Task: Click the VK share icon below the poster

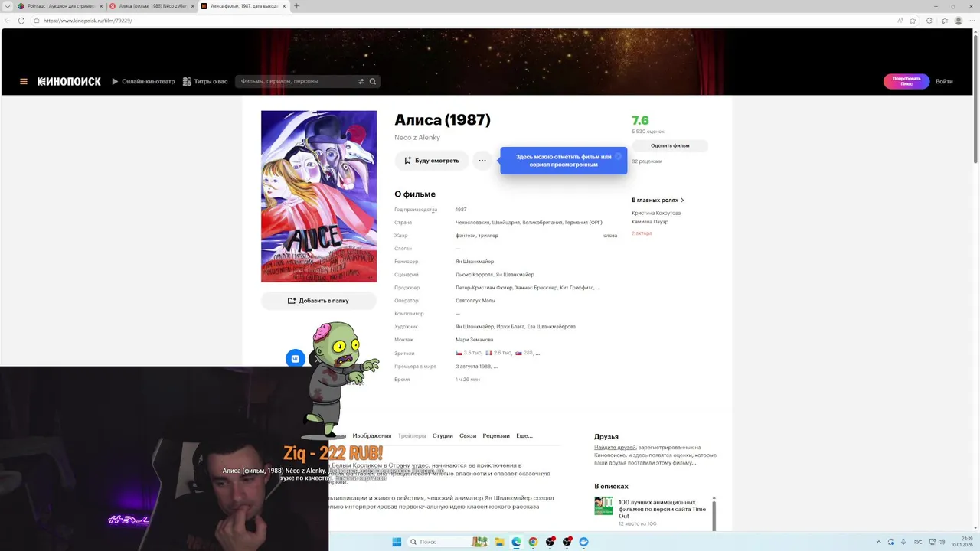Action: [x=295, y=358]
